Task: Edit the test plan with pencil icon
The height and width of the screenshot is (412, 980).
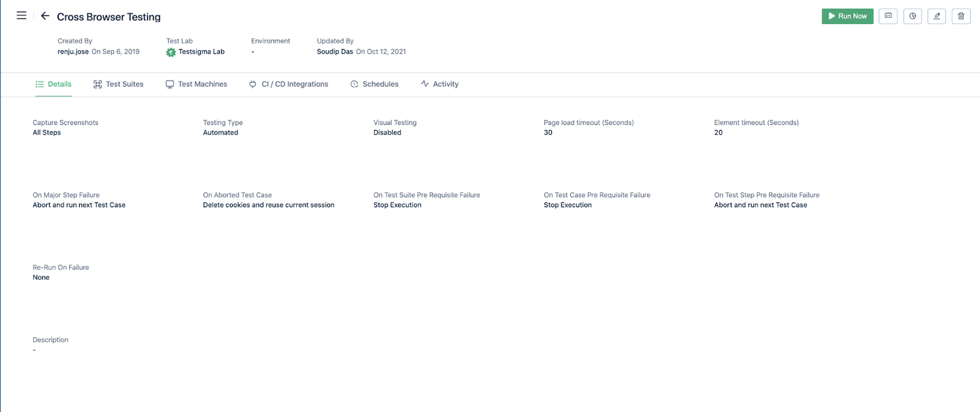Action: (937, 17)
